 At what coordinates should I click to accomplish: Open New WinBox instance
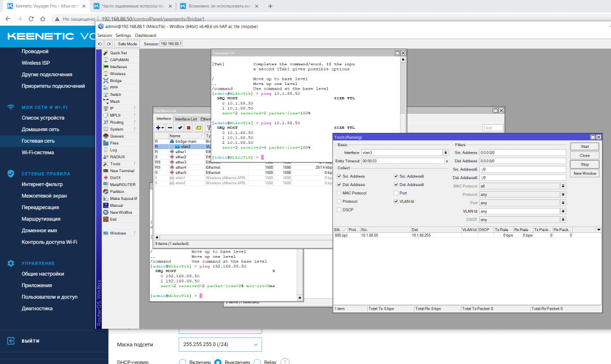tap(121, 213)
